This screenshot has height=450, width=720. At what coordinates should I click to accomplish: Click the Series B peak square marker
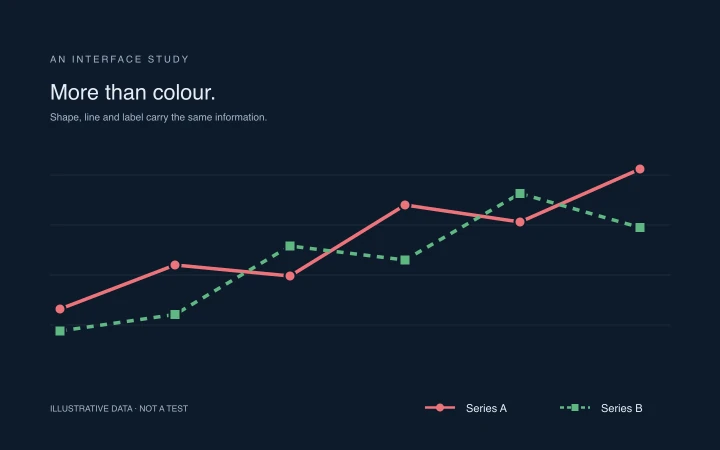coord(520,194)
